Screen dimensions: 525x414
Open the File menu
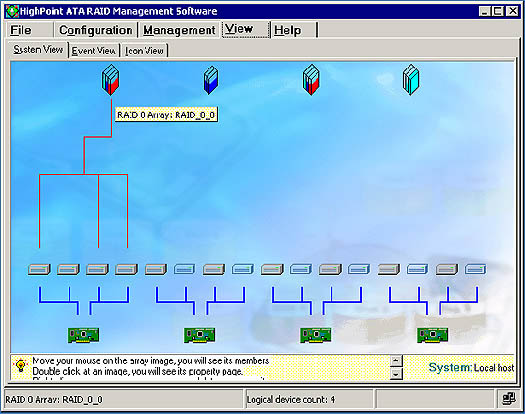pos(21,30)
